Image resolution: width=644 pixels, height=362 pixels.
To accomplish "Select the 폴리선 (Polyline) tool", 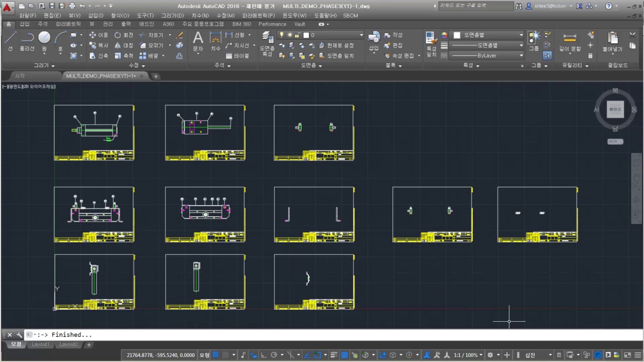I will (27, 41).
